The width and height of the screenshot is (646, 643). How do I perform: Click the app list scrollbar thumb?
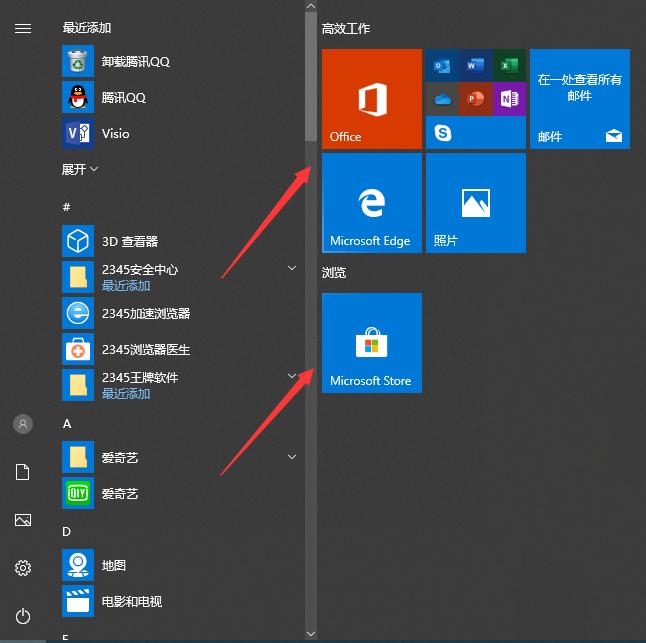click(x=311, y=76)
